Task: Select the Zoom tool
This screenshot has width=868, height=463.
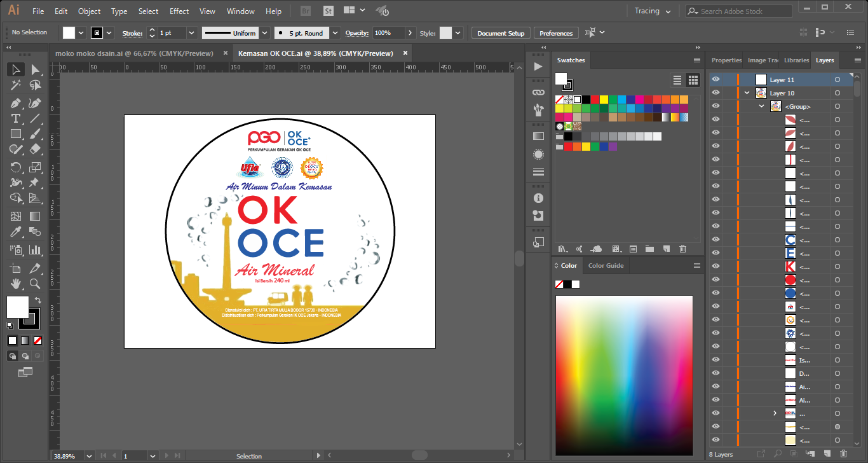Action: click(35, 284)
